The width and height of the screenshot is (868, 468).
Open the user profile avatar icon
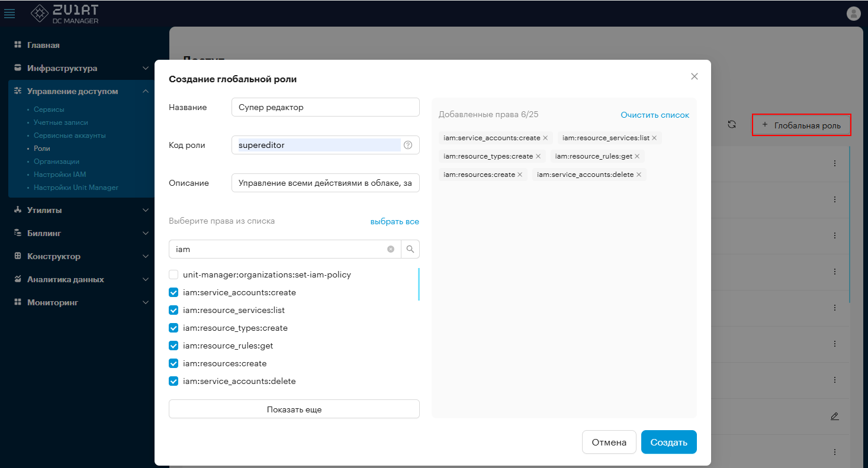(853, 14)
